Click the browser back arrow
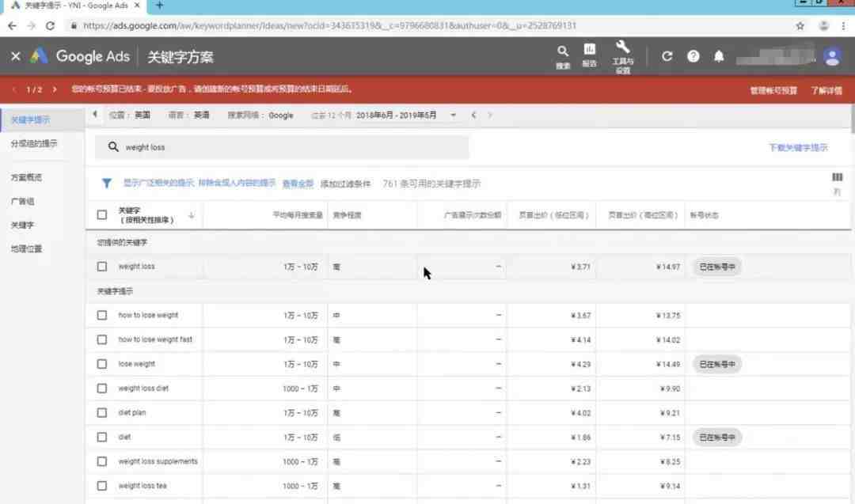This screenshot has height=504, width=855. (12, 25)
